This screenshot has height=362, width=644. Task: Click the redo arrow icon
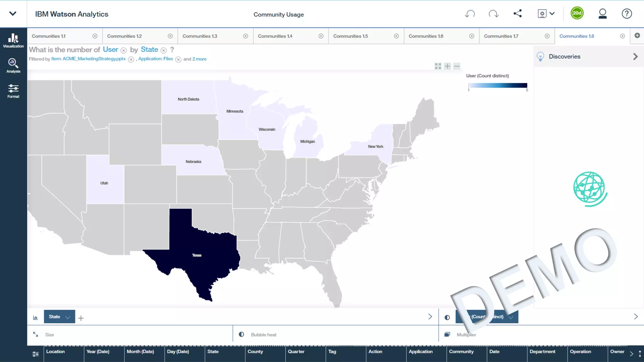[493, 14]
